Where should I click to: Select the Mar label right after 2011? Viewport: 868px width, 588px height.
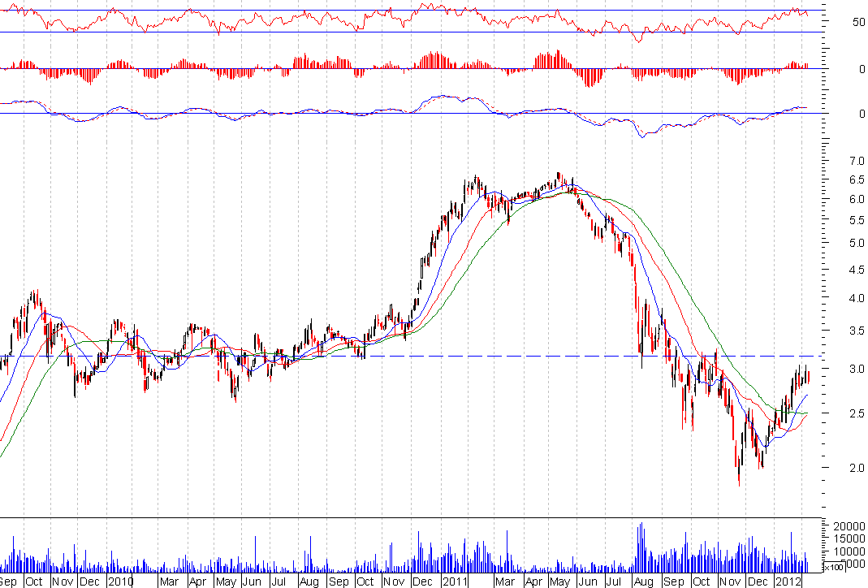point(504,582)
